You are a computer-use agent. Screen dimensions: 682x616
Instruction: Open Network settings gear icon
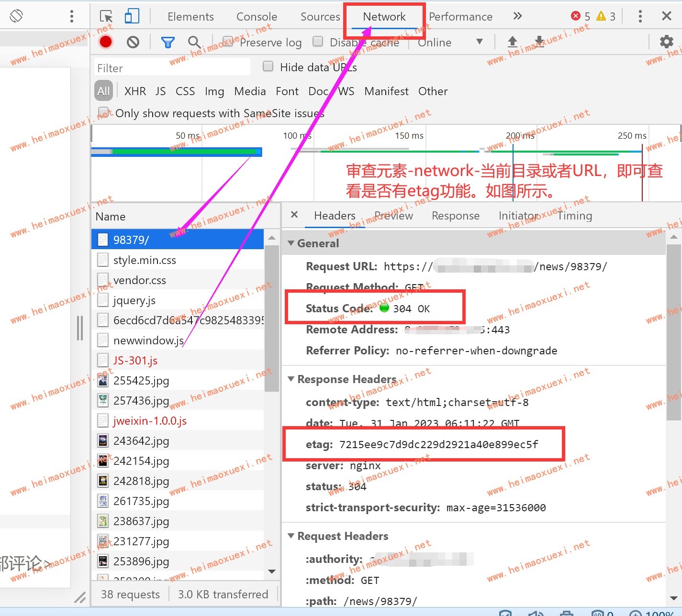coord(666,42)
